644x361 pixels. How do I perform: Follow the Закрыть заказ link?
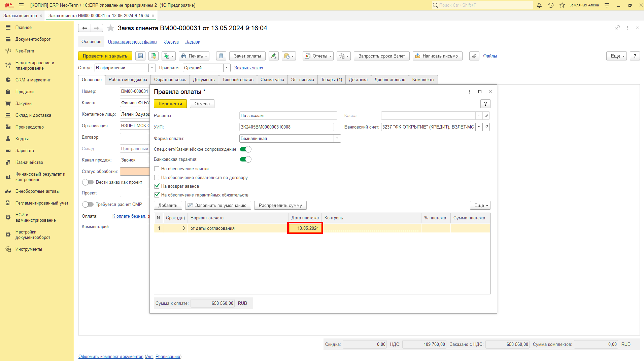click(x=248, y=68)
